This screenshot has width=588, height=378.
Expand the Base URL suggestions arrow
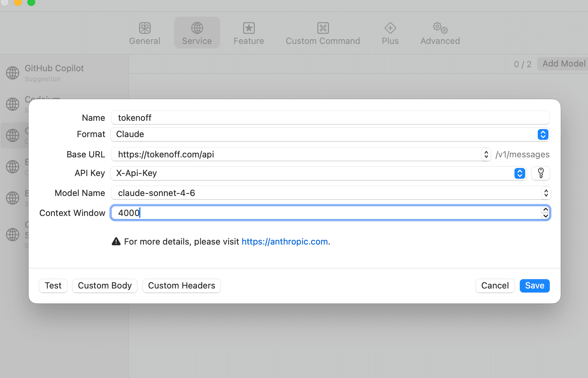coord(486,154)
